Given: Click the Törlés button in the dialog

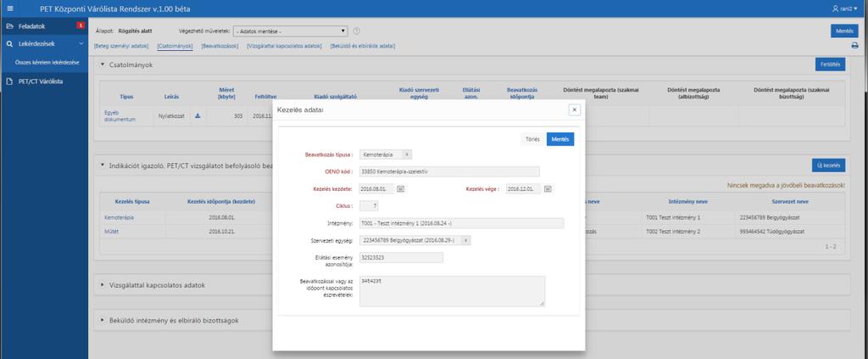Looking at the screenshot, I should pos(532,139).
